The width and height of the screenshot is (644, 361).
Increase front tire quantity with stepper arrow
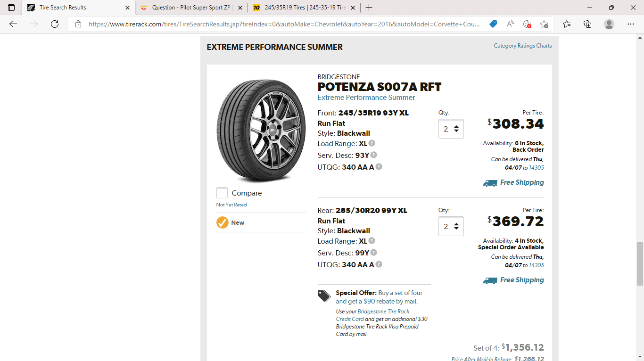(x=456, y=126)
